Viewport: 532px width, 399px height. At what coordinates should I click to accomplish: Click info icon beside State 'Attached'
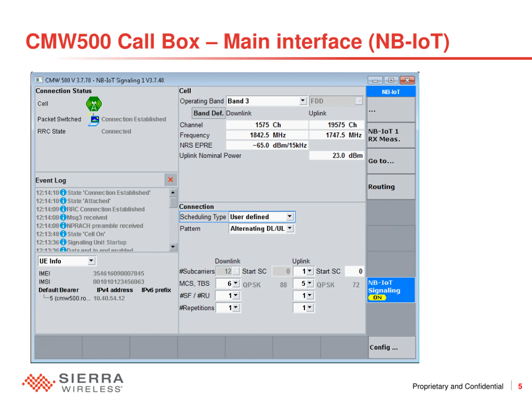point(63,201)
